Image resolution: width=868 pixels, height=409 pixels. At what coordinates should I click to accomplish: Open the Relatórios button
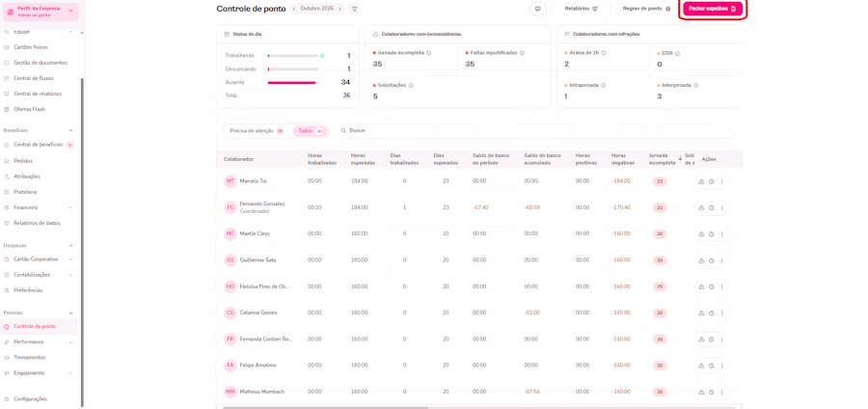pyautogui.click(x=581, y=9)
